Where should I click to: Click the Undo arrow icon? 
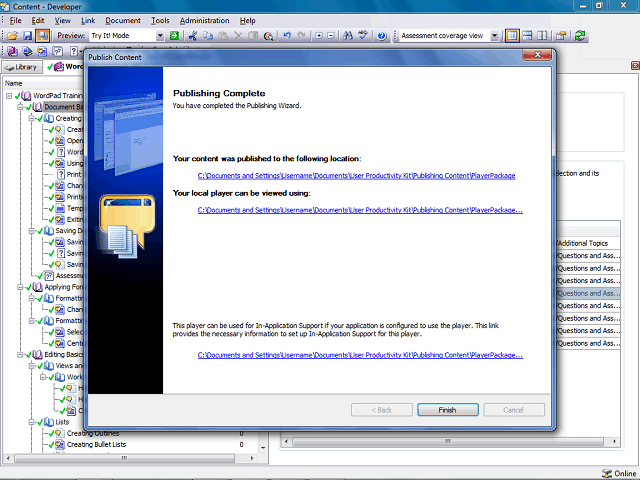(x=287, y=36)
